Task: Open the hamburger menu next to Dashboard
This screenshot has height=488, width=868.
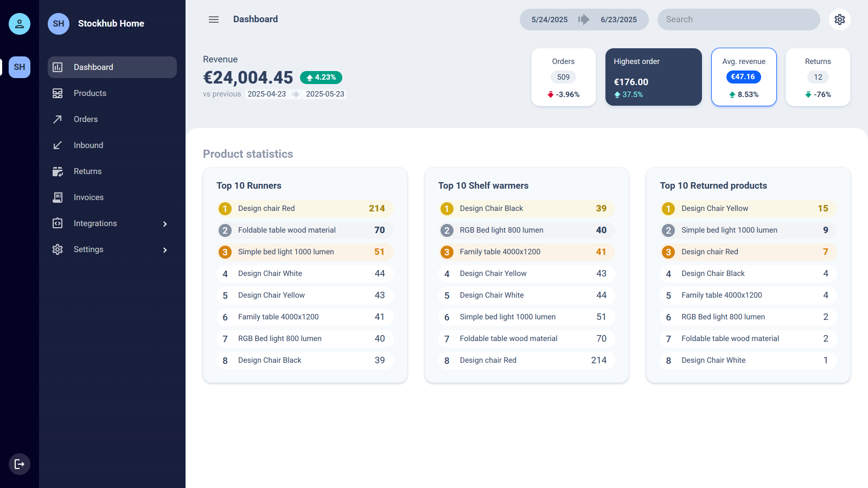Action: [214, 19]
